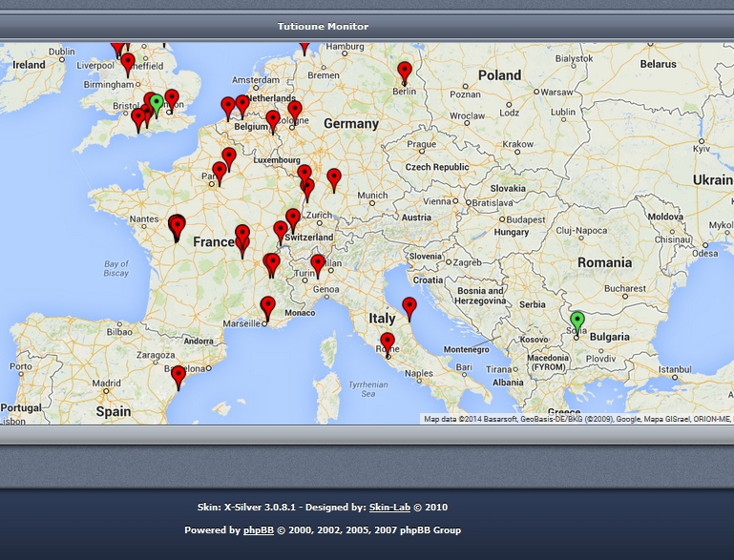734x560 pixels.
Task: Click the Tutioune Monitor title
Action: coord(323,26)
